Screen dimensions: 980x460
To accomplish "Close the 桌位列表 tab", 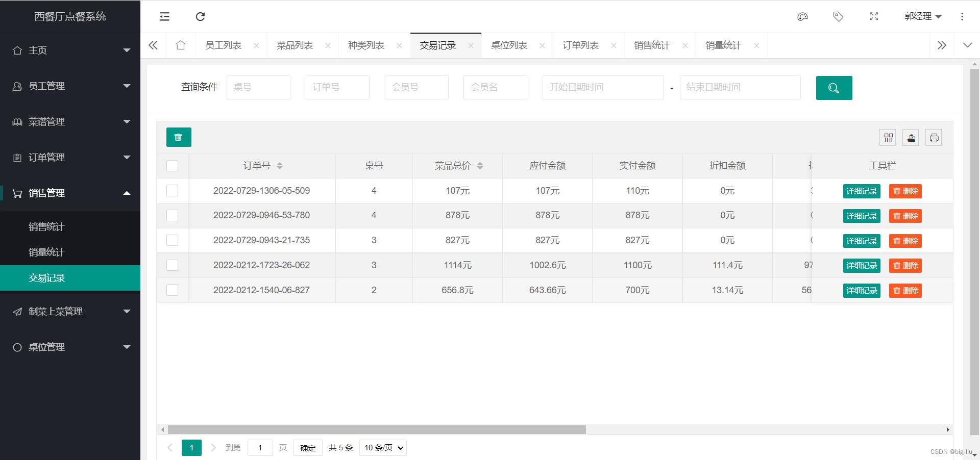I will [x=542, y=45].
